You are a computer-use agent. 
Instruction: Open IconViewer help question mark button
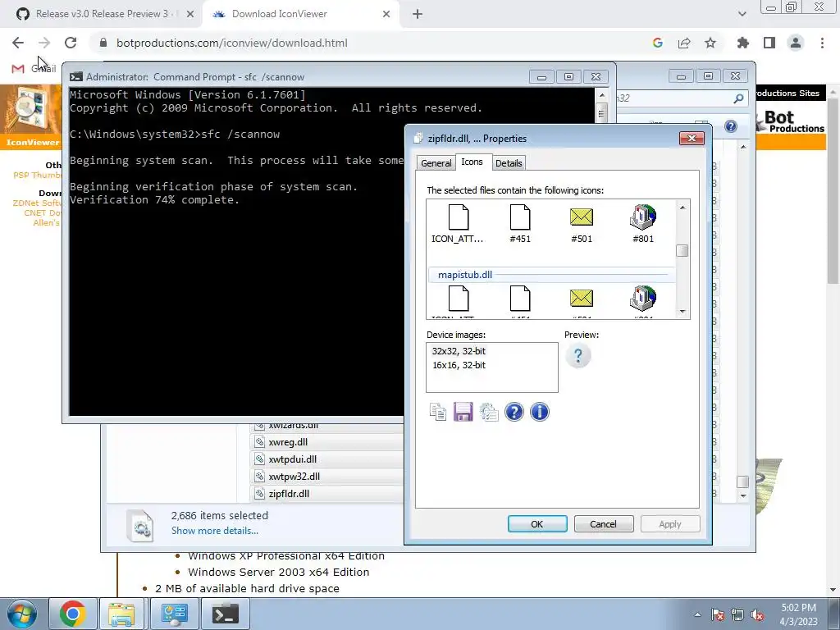(514, 412)
